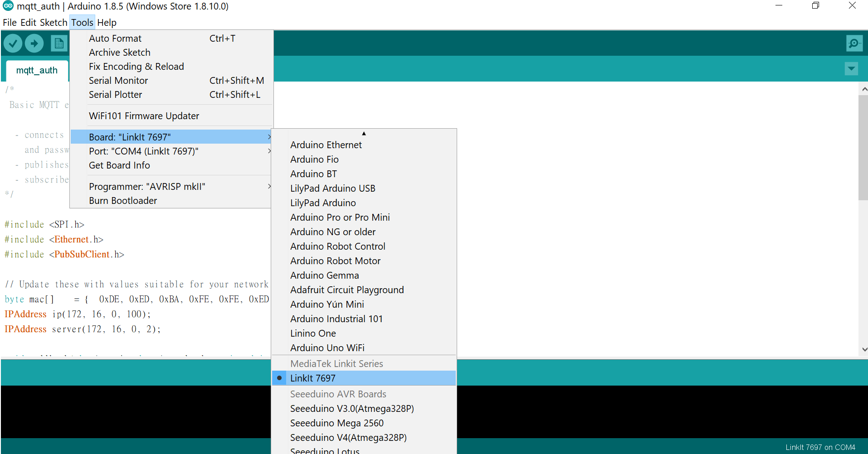Choose Auto Format

point(171,39)
